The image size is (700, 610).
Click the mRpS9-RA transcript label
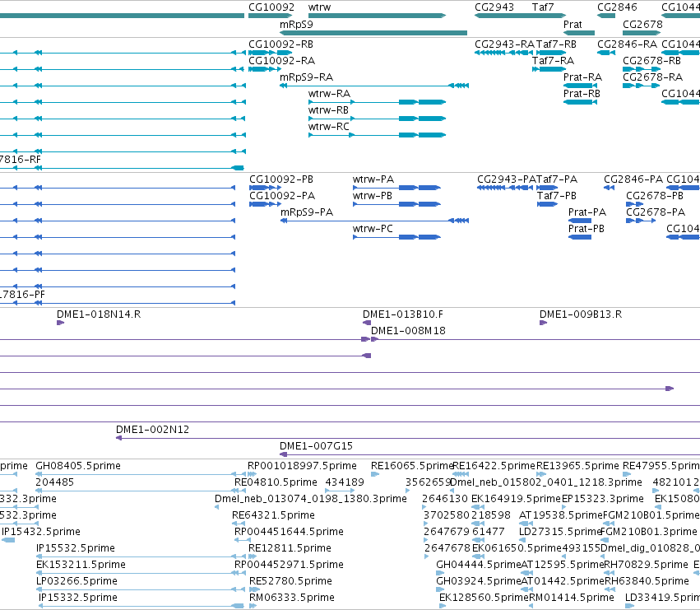306,77
